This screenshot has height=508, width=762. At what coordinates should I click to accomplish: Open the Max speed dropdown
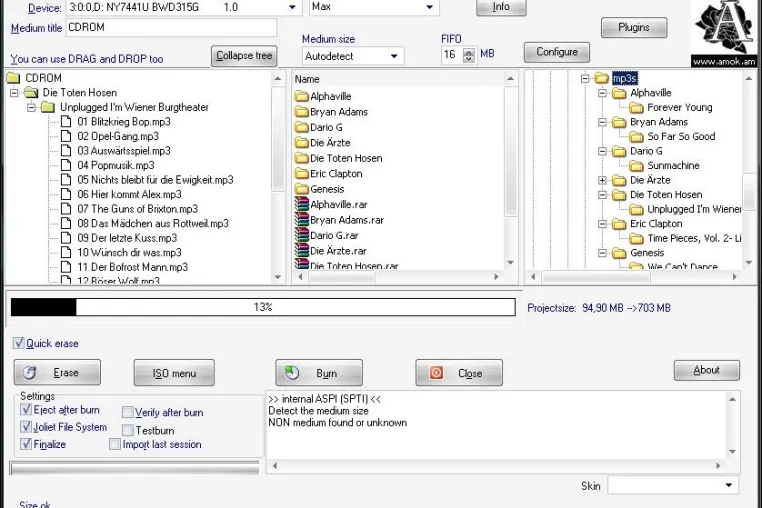click(430, 7)
